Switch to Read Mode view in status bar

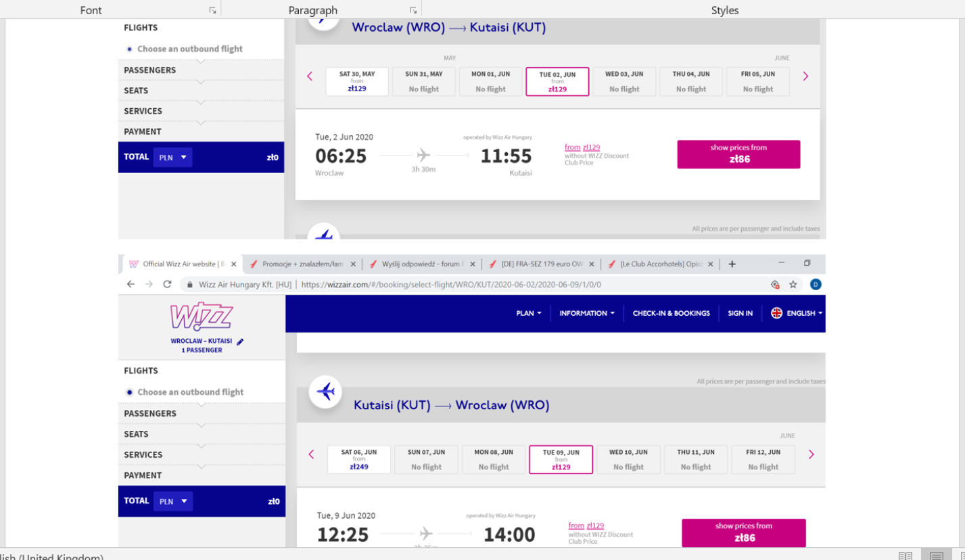pyautogui.click(x=905, y=556)
